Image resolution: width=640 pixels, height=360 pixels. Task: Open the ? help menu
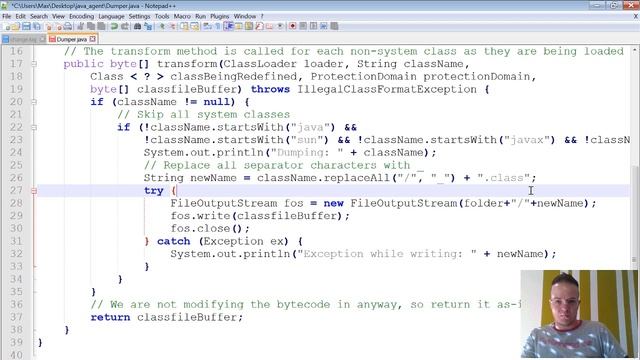coord(262,16)
